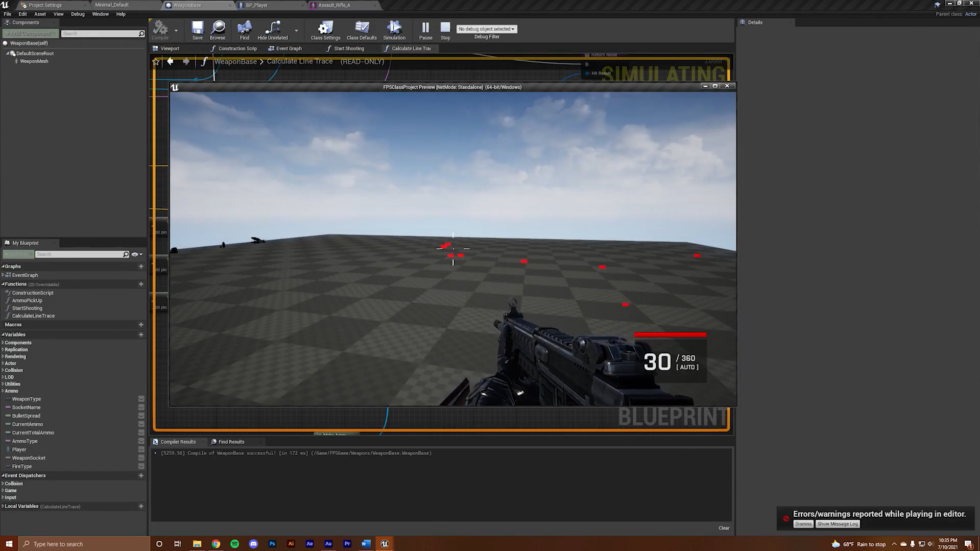Click the Compile toolbar icon
Screen dimensions: 980x551
point(160,30)
